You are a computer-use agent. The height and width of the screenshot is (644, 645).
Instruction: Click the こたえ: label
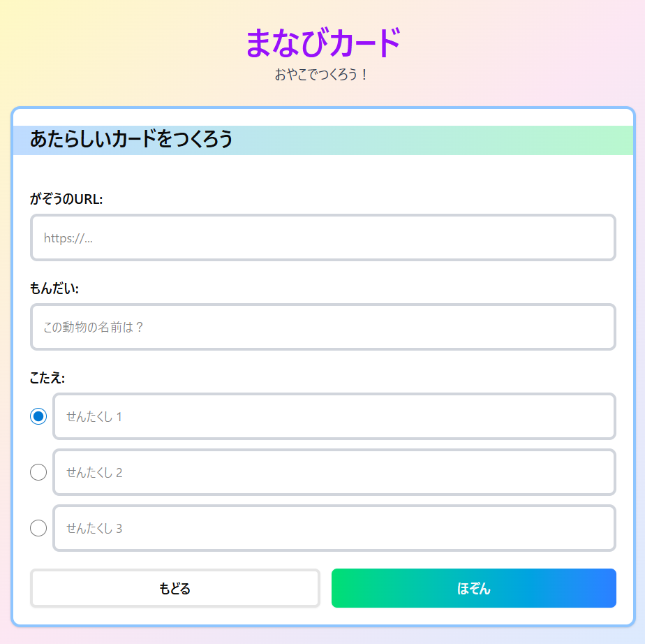coord(47,378)
